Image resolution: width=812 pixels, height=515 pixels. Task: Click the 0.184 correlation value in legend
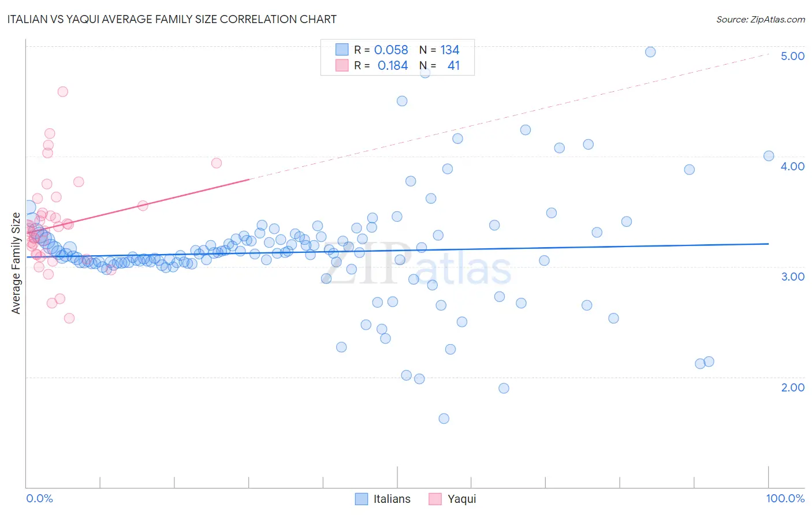[393, 65]
